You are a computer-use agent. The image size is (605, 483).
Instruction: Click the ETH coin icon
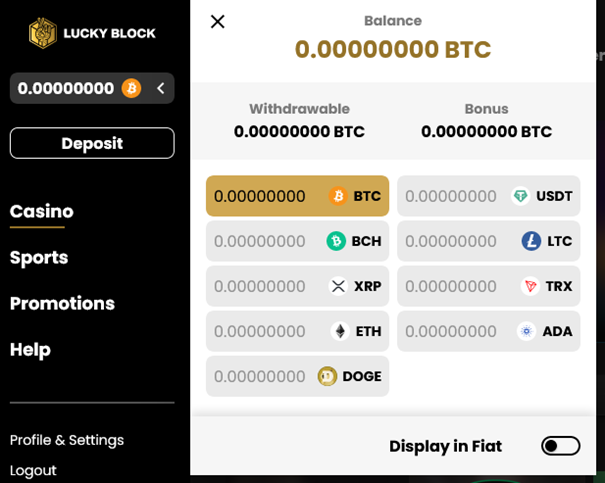[340, 331]
